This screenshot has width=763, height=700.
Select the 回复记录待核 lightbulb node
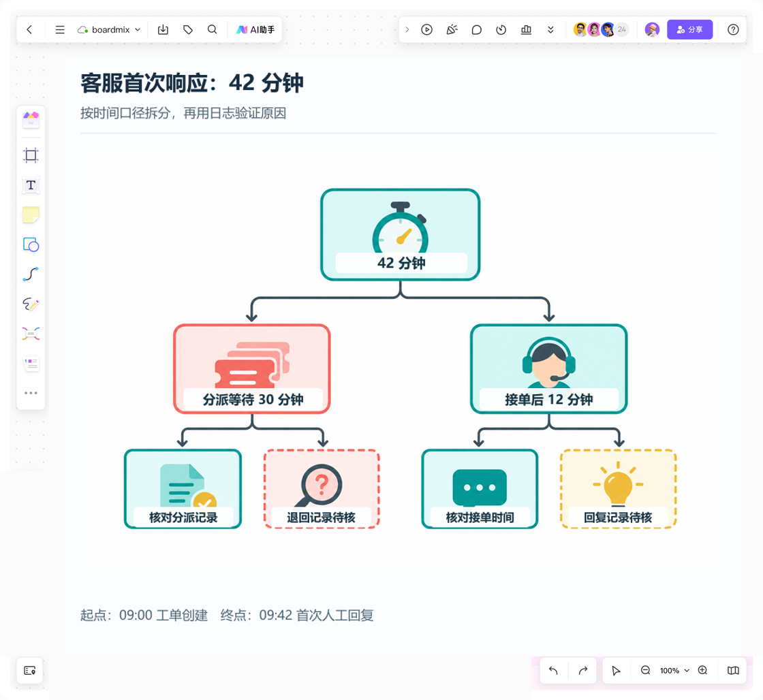click(618, 489)
